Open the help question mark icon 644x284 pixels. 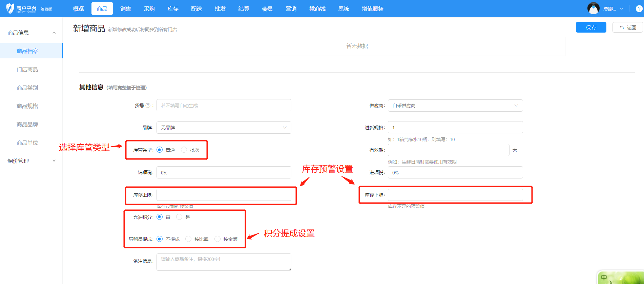tap(639, 9)
